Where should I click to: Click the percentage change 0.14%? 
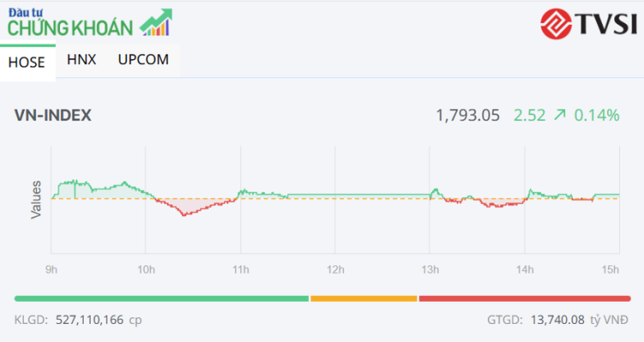596,115
